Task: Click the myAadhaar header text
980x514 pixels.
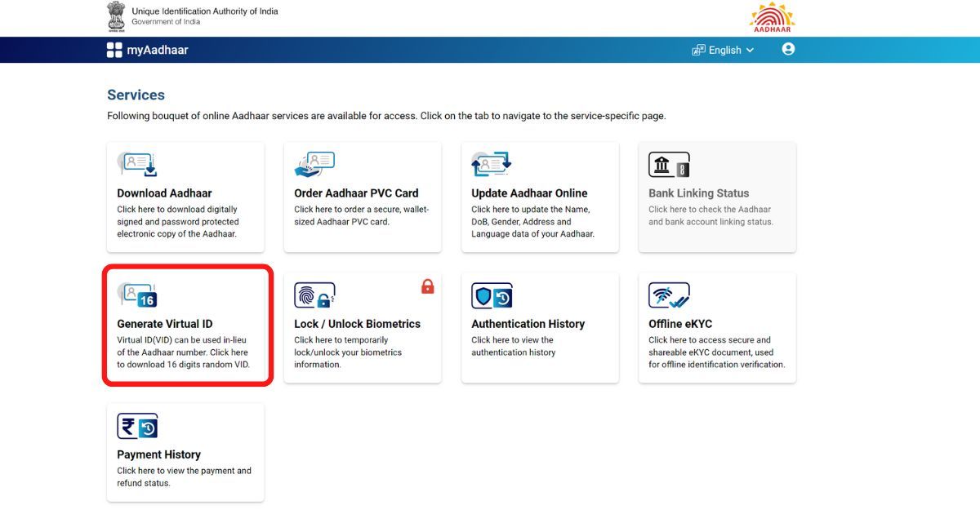Action: pyautogui.click(x=158, y=50)
